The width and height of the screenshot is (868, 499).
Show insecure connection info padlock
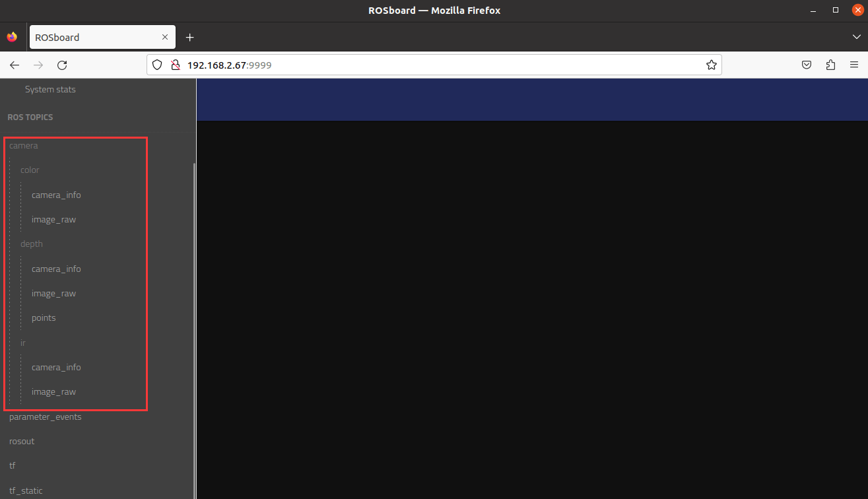tap(175, 65)
